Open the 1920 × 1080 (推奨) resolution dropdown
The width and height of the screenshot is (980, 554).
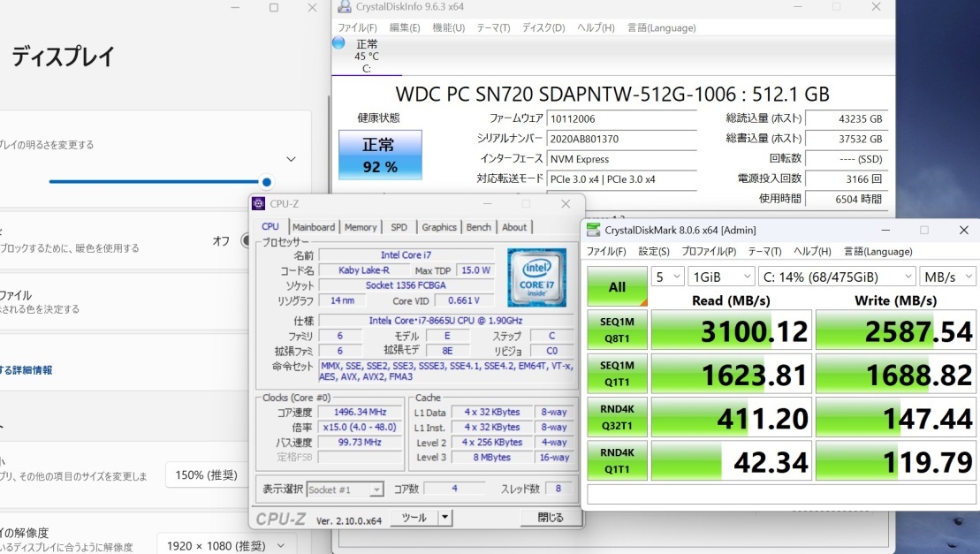[x=225, y=546]
